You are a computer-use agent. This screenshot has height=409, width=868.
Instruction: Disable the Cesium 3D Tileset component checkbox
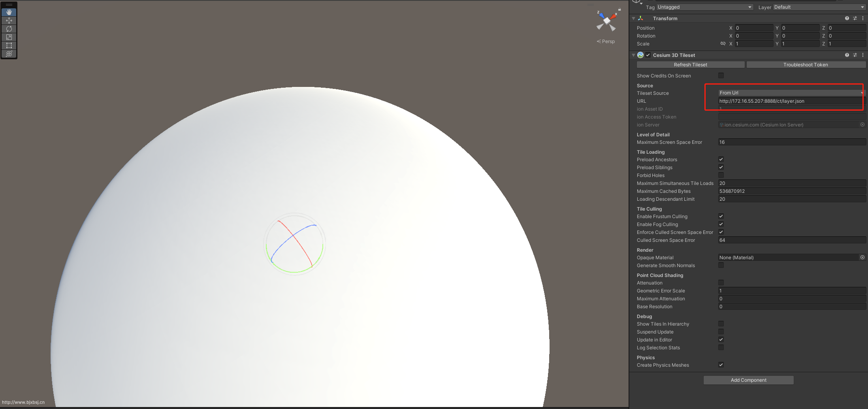tap(648, 55)
